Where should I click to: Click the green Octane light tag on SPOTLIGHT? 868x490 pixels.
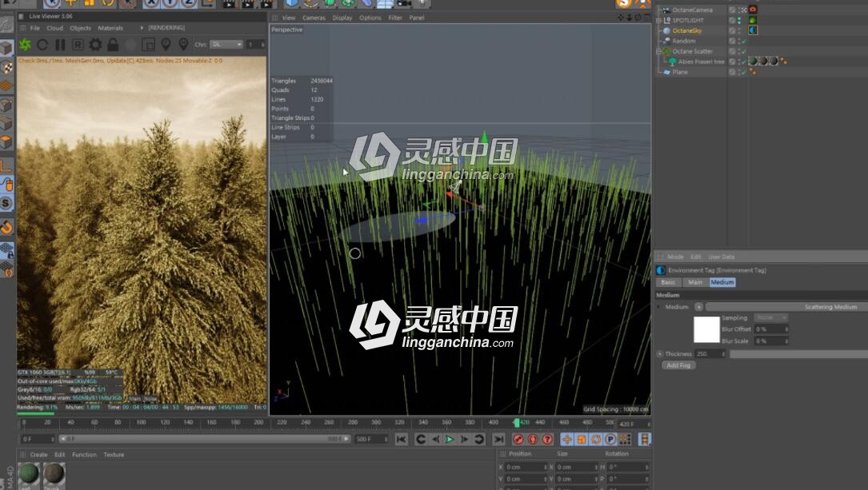(753, 20)
